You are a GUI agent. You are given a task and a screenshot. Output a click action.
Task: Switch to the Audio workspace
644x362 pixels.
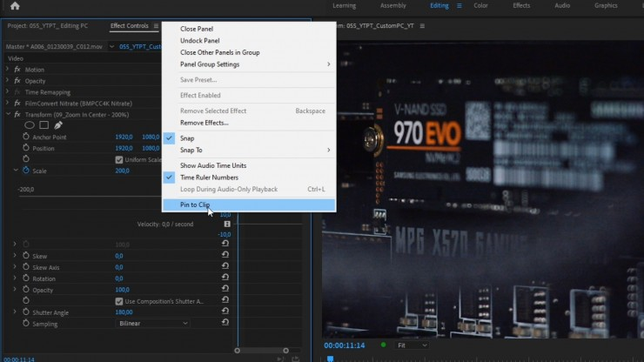562,6
